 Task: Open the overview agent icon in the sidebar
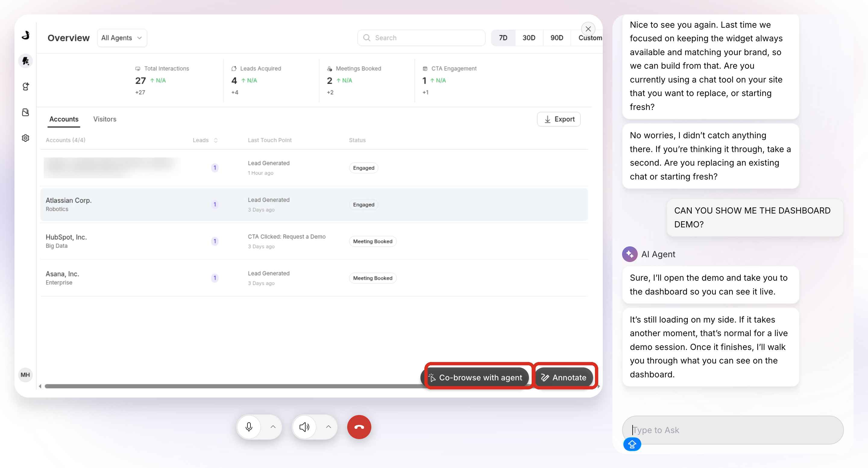click(x=26, y=61)
